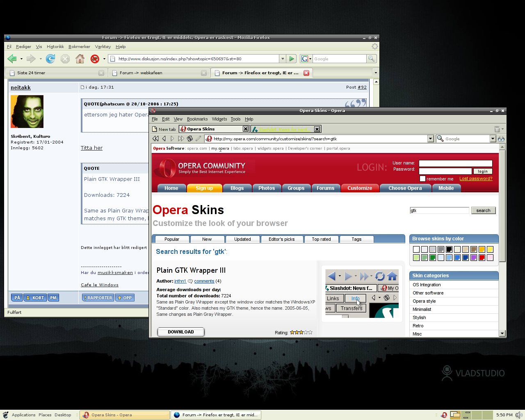525x420 pixels.
Task: Open Historikk menu in Firefox
Action: (x=55, y=47)
